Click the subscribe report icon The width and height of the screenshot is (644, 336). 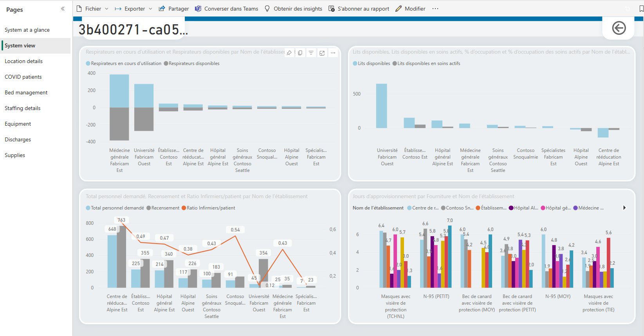click(332, 9)
